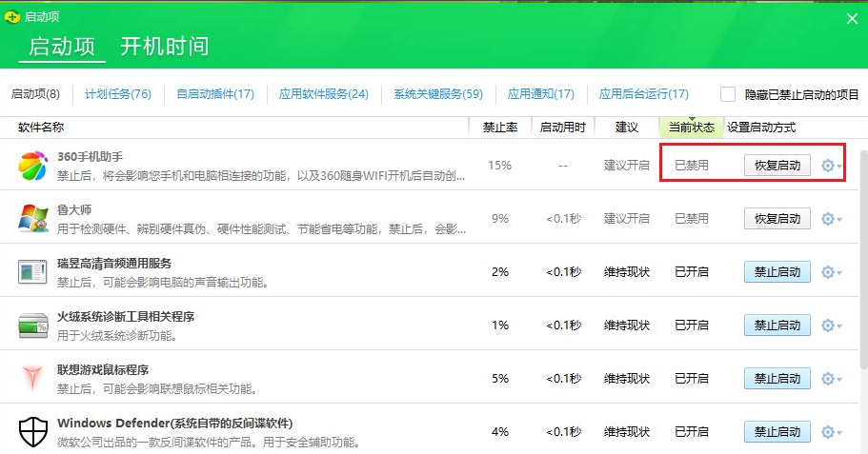Click the 瑞昱高清音频通用服务 icon
Screen dimensions: 868x454
click(x=33, y=272)
